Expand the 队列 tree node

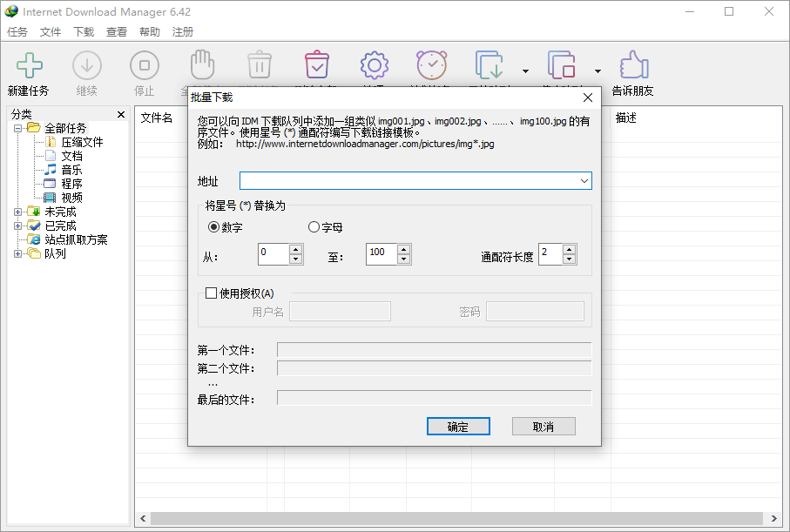pos(18,253)
